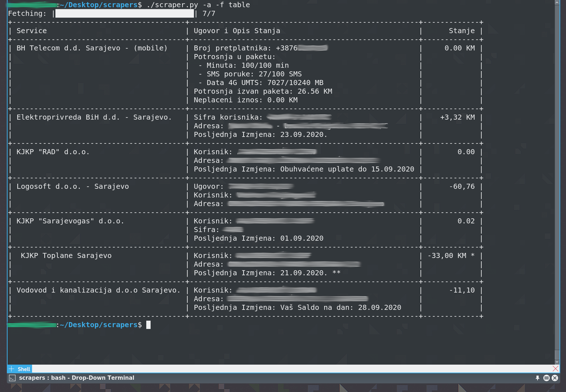This screenshot has height=392, width=566.
Task: Click BH Telecom balance '0.00 KM'
Action: (x=460, y=48)
